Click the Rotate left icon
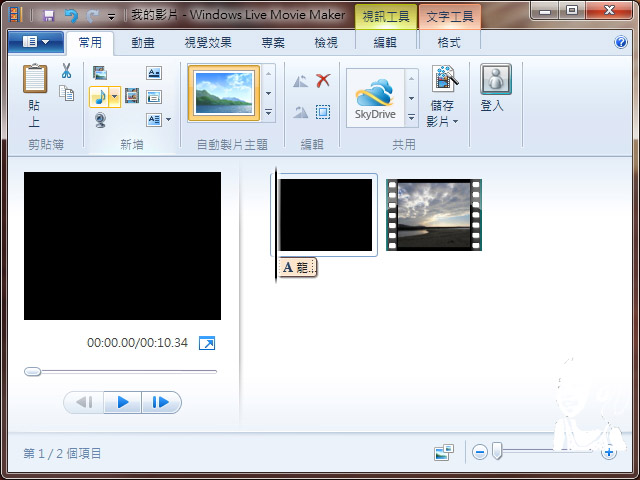 [300, 81]
